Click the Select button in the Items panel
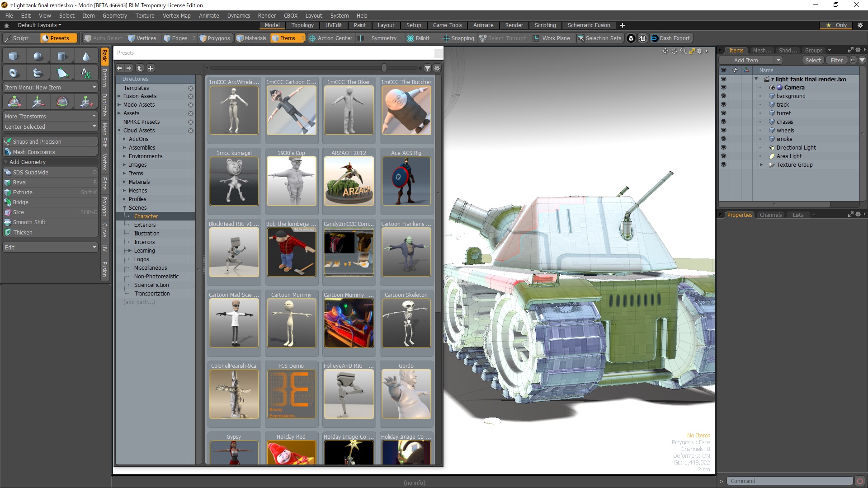This screenshot has height=488, width=868. [x=812, y=60]
